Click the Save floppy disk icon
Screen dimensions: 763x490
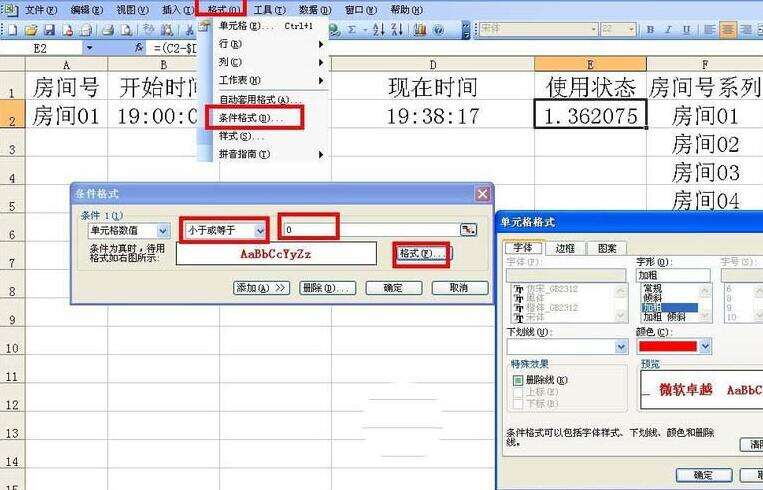(x=49, y=30)
